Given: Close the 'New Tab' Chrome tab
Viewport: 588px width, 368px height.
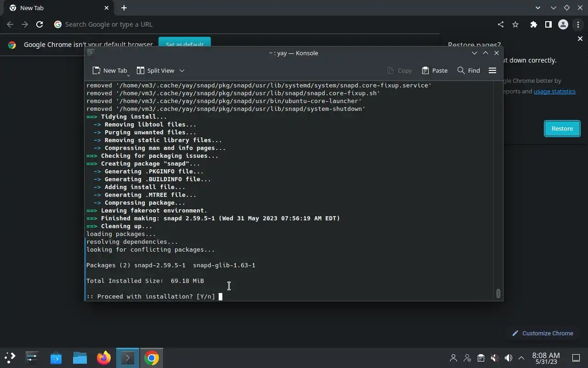Looking at the screenshot, I should [107, 8].
